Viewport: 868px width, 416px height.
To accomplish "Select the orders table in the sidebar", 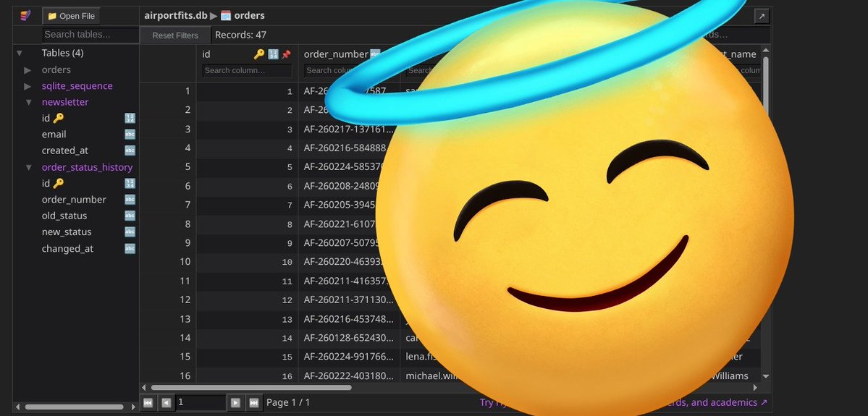I will pos(56,69).
